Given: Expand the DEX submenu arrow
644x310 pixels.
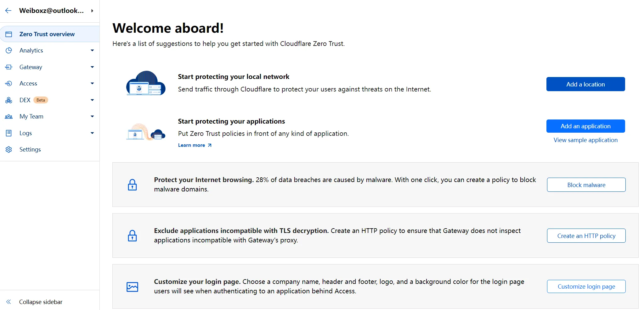Looking at the screenshot, I should tap(92, 100).
